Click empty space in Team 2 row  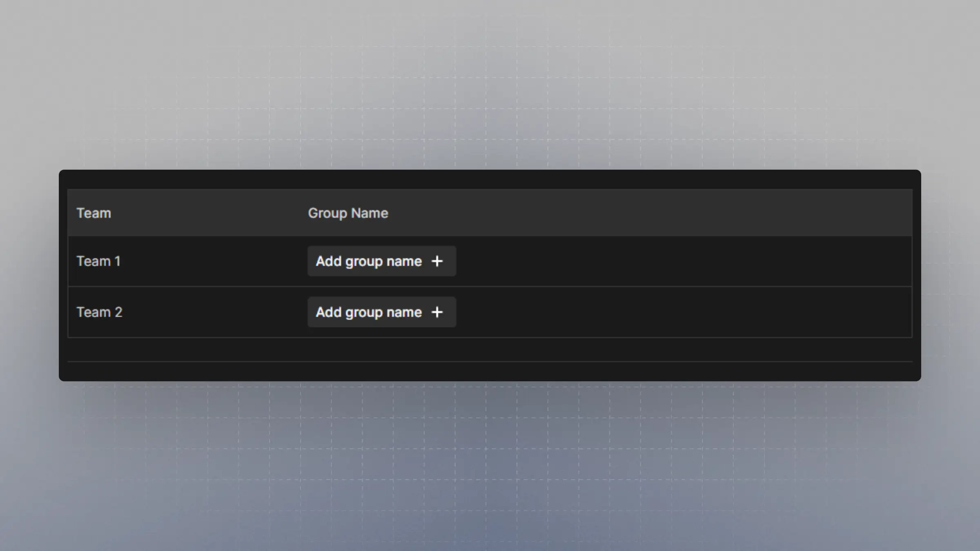674,312
